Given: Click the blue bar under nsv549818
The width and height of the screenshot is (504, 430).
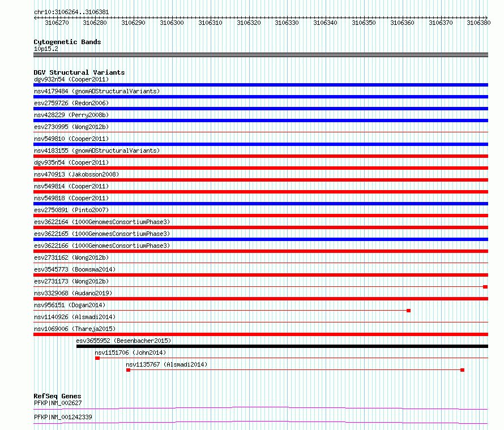Looking at the screenshot, I should tap(260, 204).
